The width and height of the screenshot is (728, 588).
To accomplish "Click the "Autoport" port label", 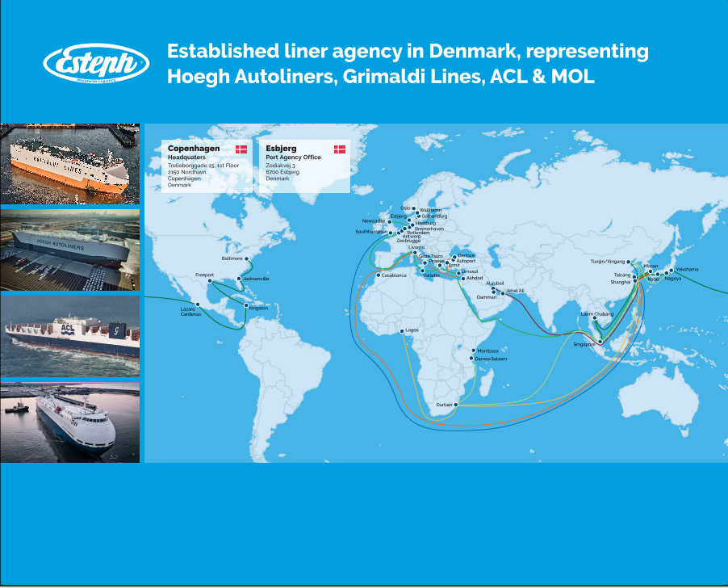I will [x=467, y=261].
